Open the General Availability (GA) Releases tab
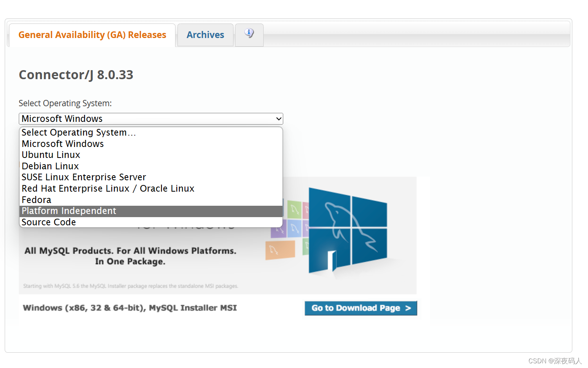Image resolution: width=588 pixels, height=368 pixels. [x=92, y=35]
